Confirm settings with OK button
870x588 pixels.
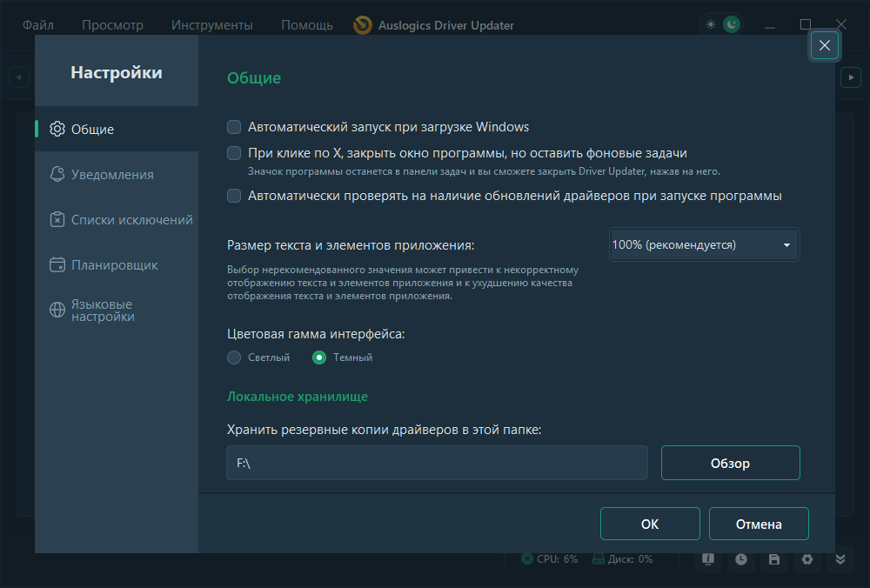[x=650, y=524]
